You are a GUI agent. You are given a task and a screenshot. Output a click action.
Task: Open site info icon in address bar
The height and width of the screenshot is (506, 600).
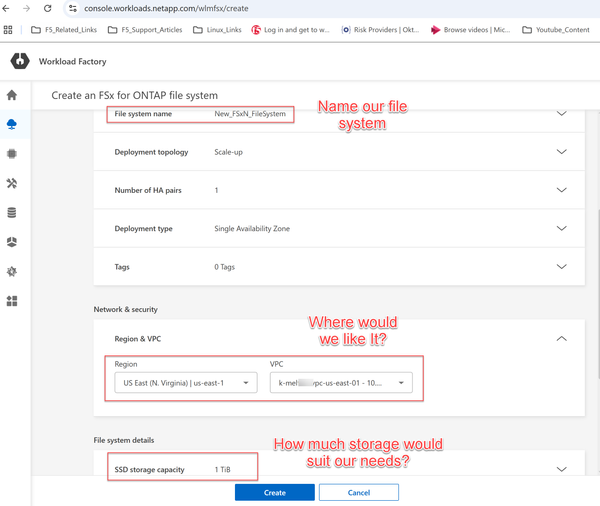[x=73, y=8]
